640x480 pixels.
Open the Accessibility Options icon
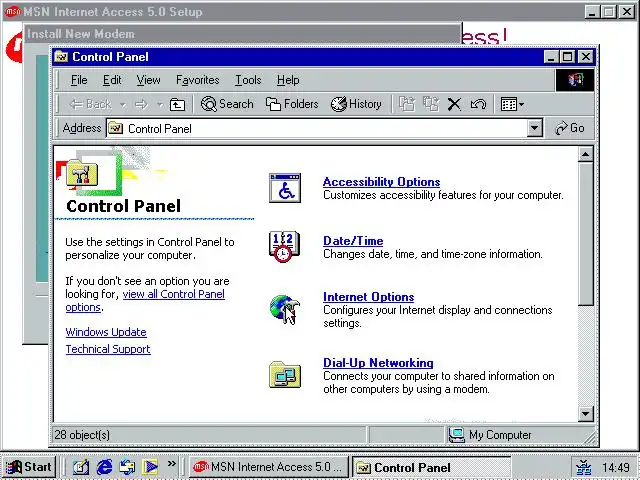click(x=285, y=188)
